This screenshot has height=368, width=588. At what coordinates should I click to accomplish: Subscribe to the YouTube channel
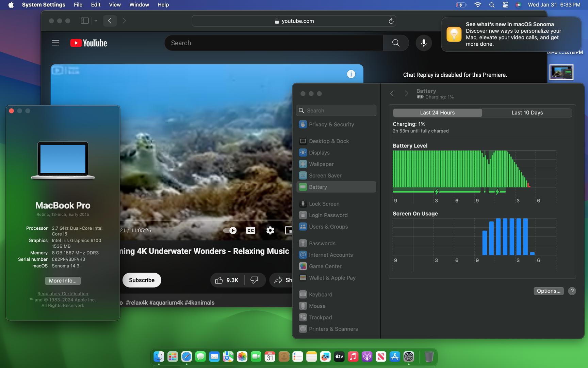pos(142,280)
